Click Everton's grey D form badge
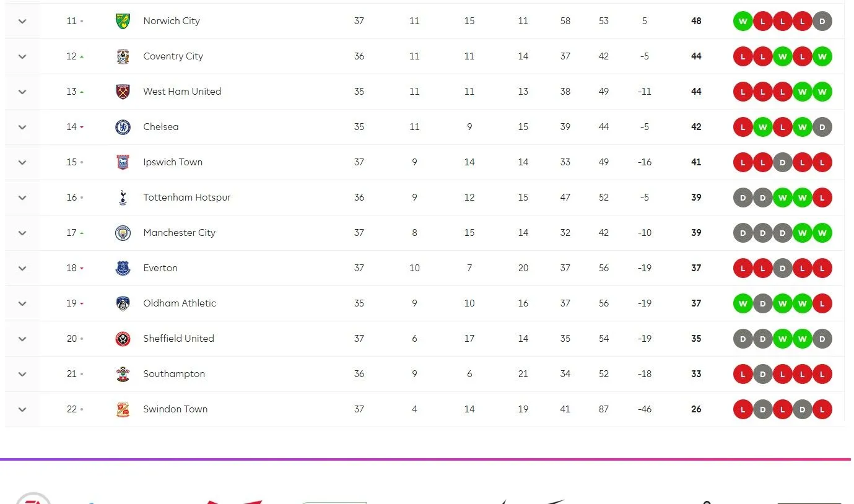Image resolution: width=854 pixels, height=504 pixels. pyautogui.click(x=783, y=268)
